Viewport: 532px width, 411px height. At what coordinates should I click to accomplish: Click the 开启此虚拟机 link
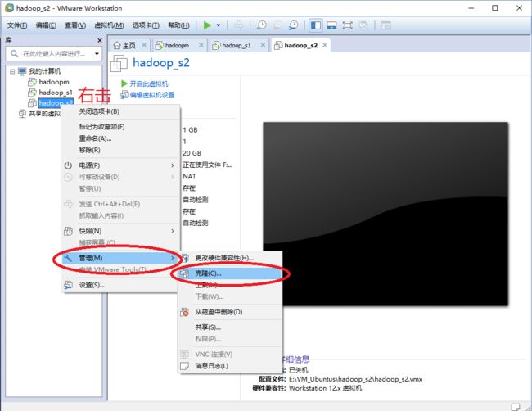[148, 84]
